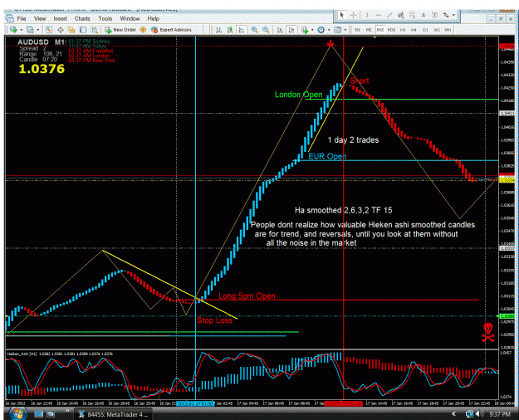Open the File menu
This screenshot has width=519, height=420.
point(22,19)
